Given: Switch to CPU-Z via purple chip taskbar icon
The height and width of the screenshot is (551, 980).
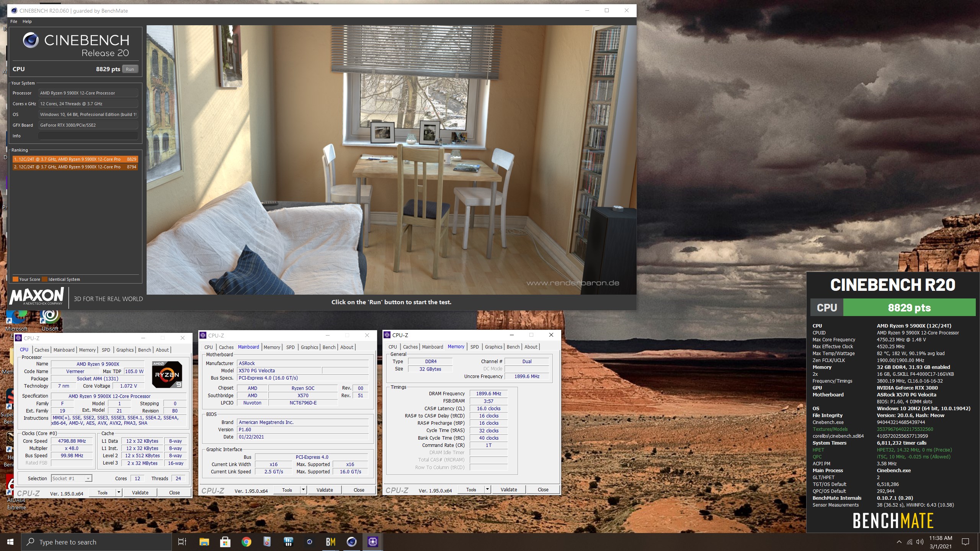Looking at the screenshot, I should click(372, 542).
